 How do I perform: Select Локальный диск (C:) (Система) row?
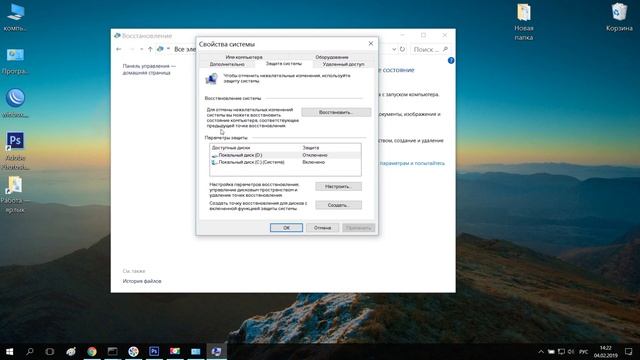(x=285, y=162)
